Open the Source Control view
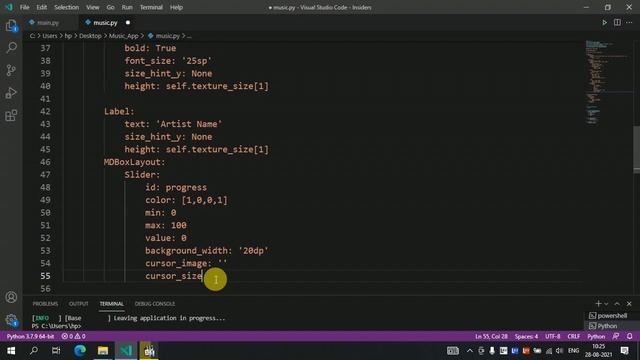The height and width of the screenshot is (360, 640). coord(11,70)
